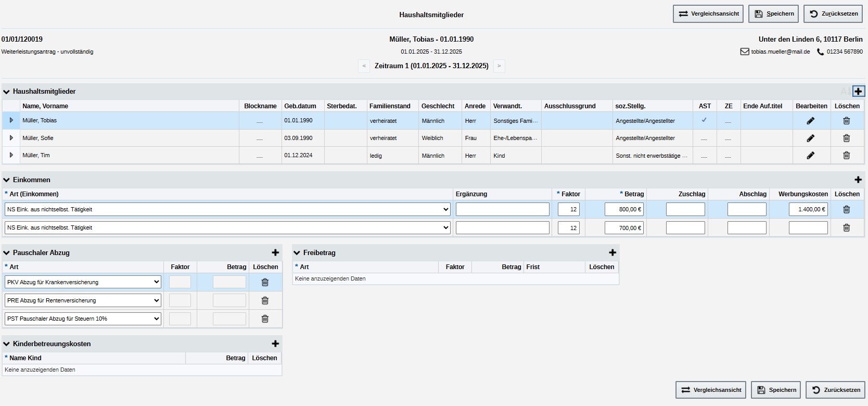Click the top Speichern button
This screenshot has width=868, height=406.
[x=773, y=14]
